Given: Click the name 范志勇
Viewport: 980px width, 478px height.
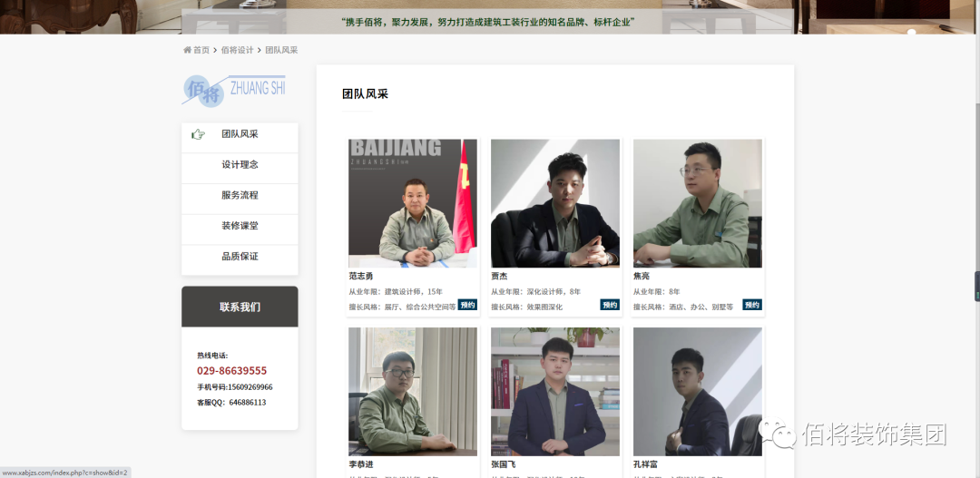Looking at the screenshot, I should pyautogui.click(x=360, y=276).
